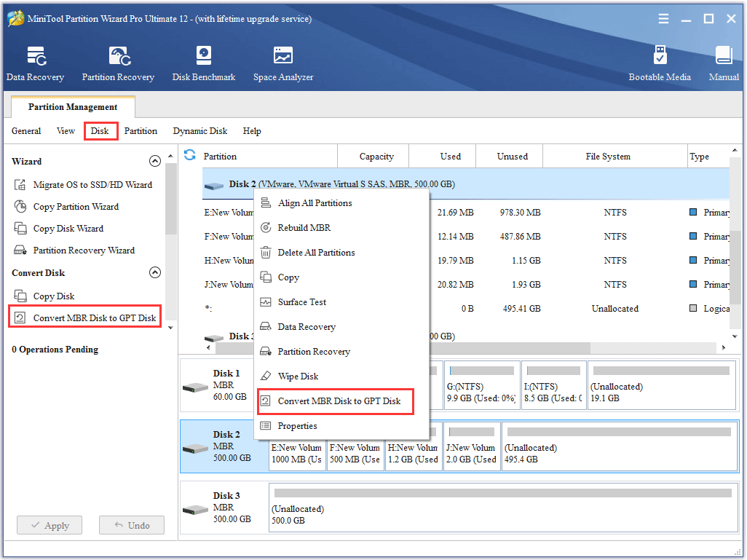The image size is (747, 560).
Task: Open Disk Benchmark
Action: coord(203,63)
